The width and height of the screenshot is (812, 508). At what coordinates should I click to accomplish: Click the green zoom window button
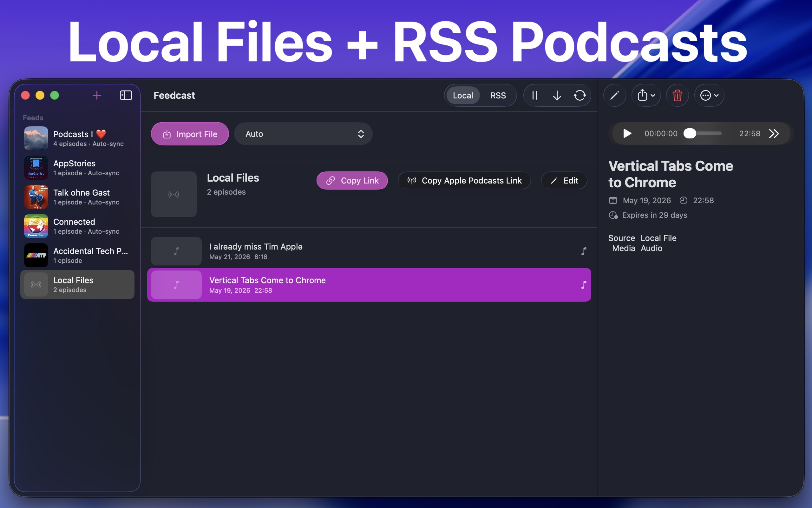[54, 96]
